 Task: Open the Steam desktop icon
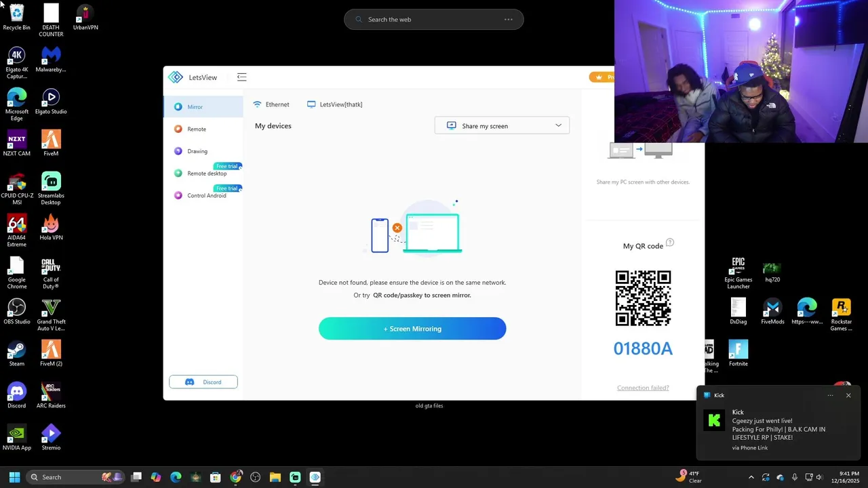[17, 353]
